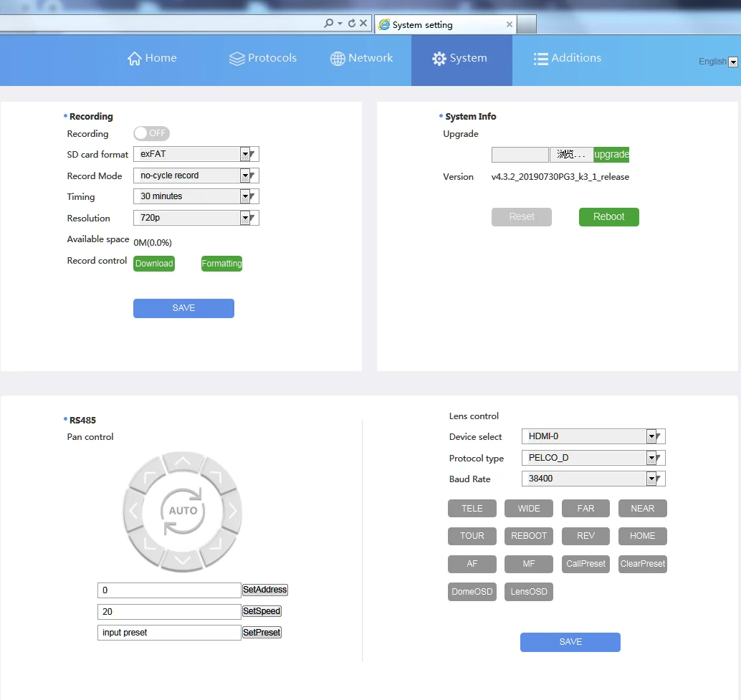741x700 pixels.
Task: Pan left using the pan wheel's left arrow
Action: (x=134, y=511)
